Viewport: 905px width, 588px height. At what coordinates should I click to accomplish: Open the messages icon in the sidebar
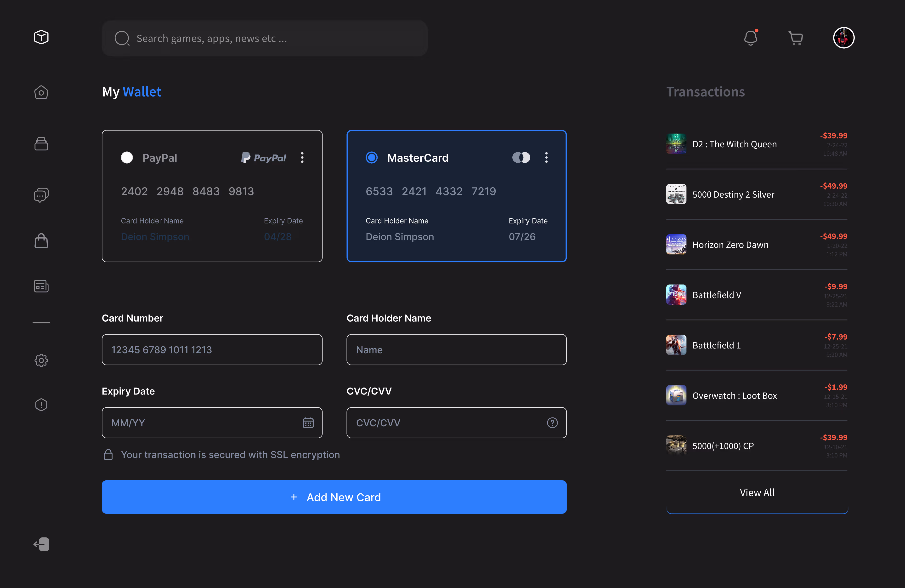point(41,195)
